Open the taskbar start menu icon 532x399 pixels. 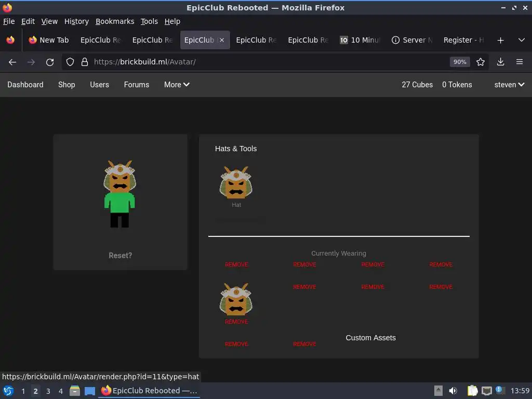(x=8, y=391)
